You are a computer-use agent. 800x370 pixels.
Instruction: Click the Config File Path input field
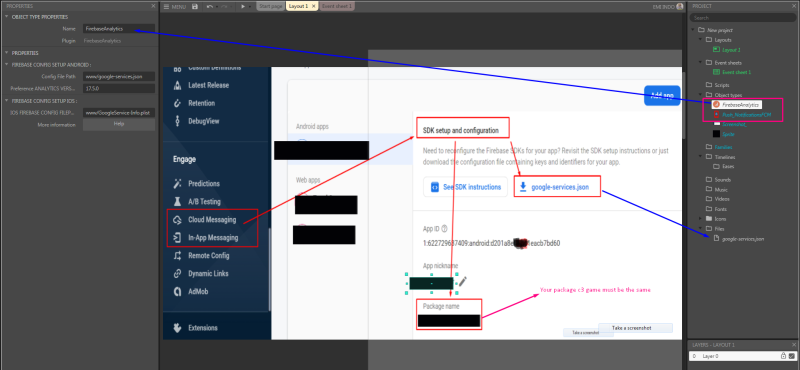pos(119,76)
